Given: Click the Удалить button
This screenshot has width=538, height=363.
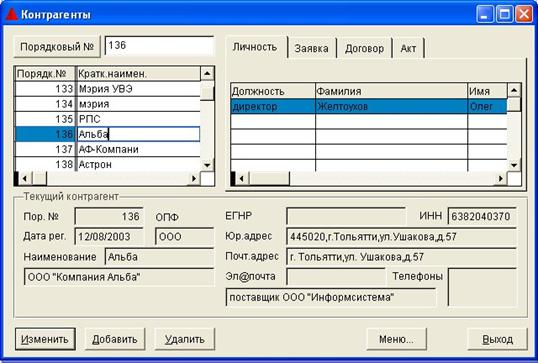Looking at the screenshot, I should (185, 339).
